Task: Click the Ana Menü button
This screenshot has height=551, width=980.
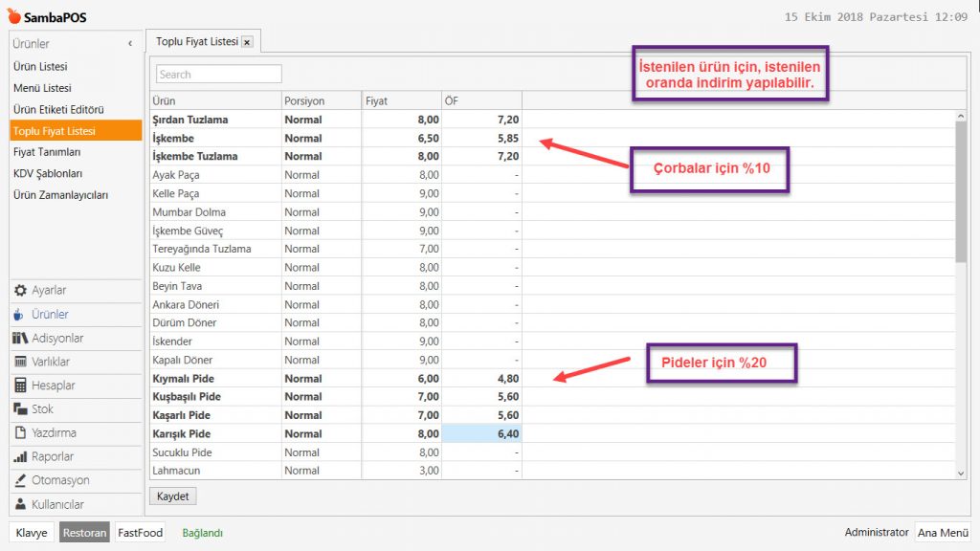Action: [x=942, y=533]
